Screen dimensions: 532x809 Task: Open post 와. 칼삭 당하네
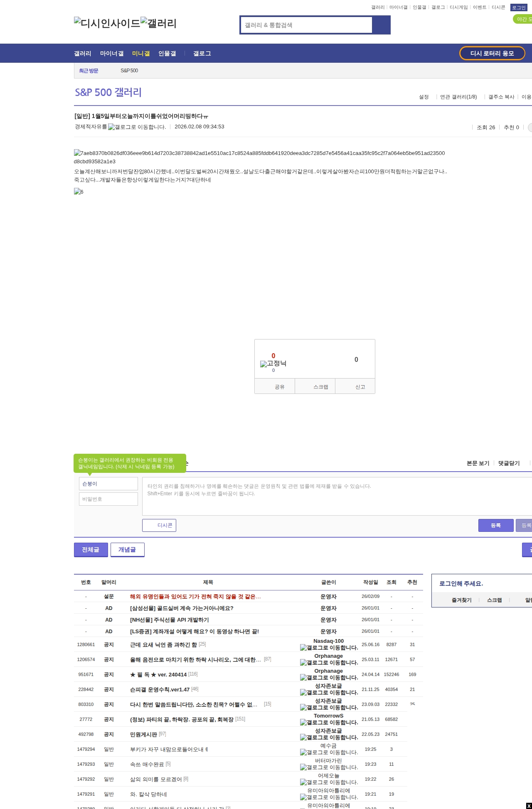point(148,794)
